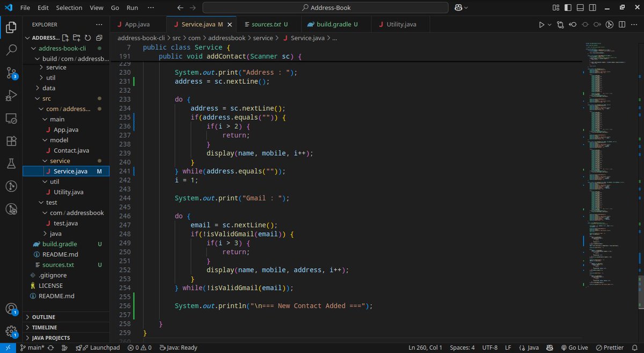Click the service breadcrumb segment
This screenshot has height=353, width=644.
pos(263,38)
